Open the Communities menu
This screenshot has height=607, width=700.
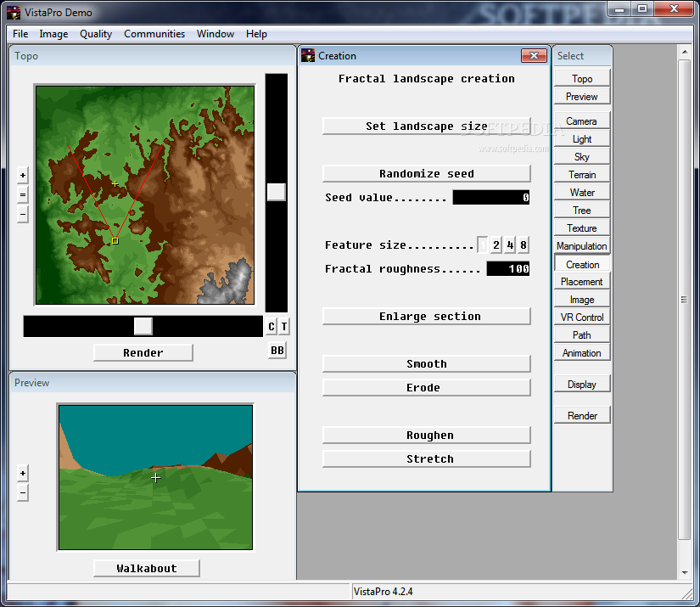[x=154, y=34]
